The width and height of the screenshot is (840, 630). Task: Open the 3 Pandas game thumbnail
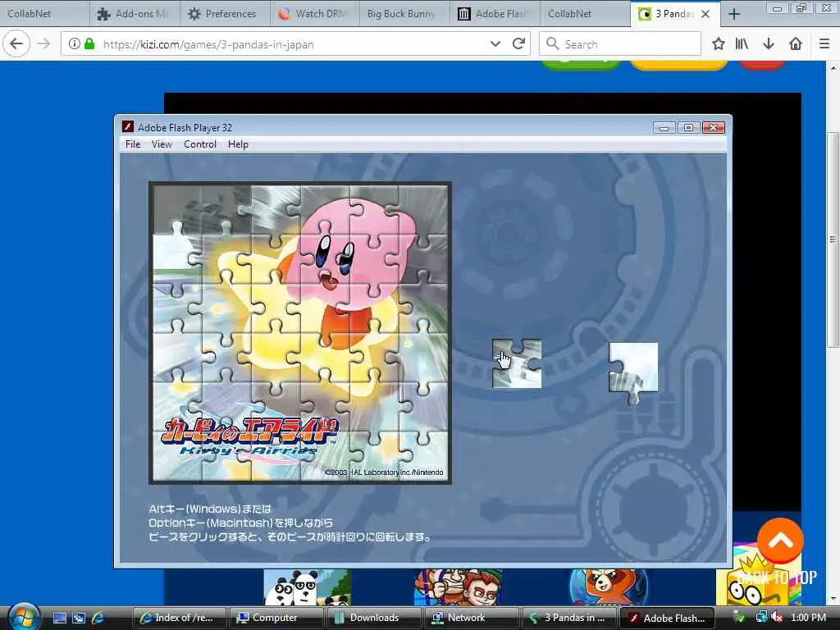pyautogui.click(x=307, y=587)
